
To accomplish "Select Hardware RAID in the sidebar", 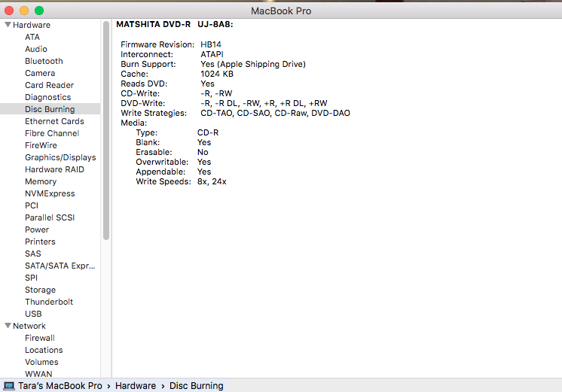I will [x=54, y=169].
